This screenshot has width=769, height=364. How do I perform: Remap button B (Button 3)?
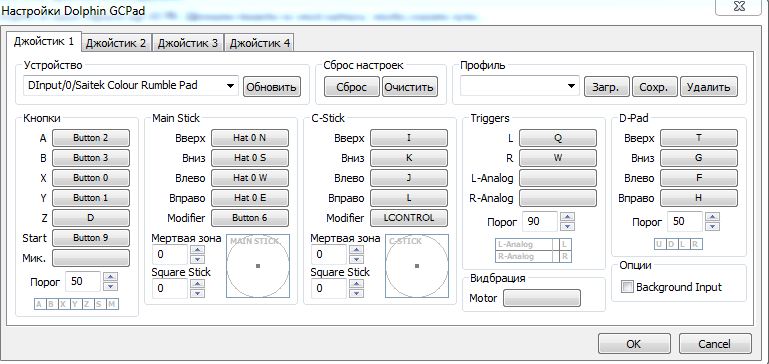click(91, 158)
